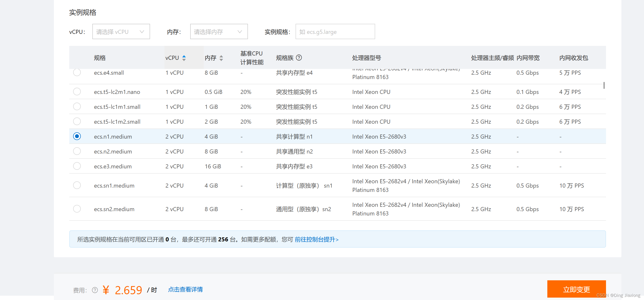
Task: Click the 16 GiB memory cell
Action: (x=213, y=166)
